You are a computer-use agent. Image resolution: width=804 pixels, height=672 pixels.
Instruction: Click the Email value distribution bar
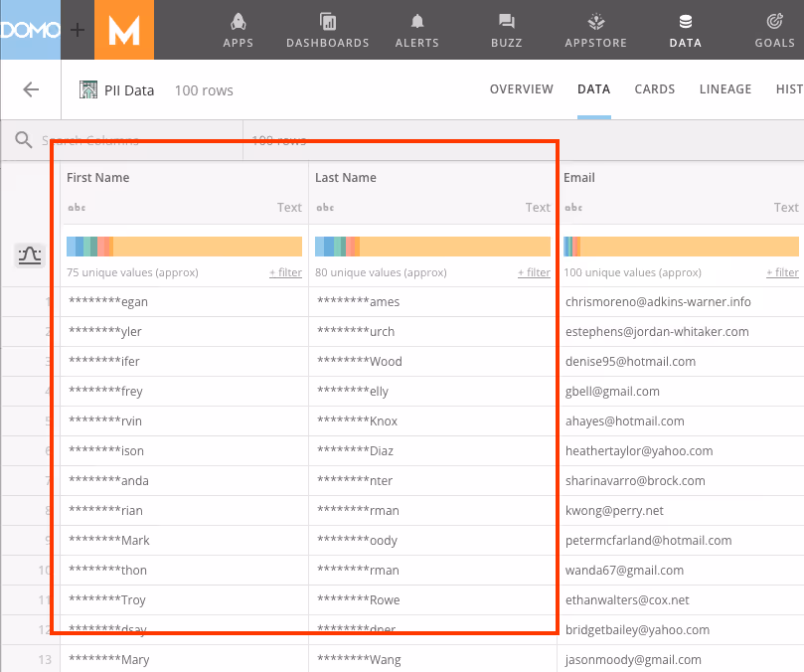681,247
